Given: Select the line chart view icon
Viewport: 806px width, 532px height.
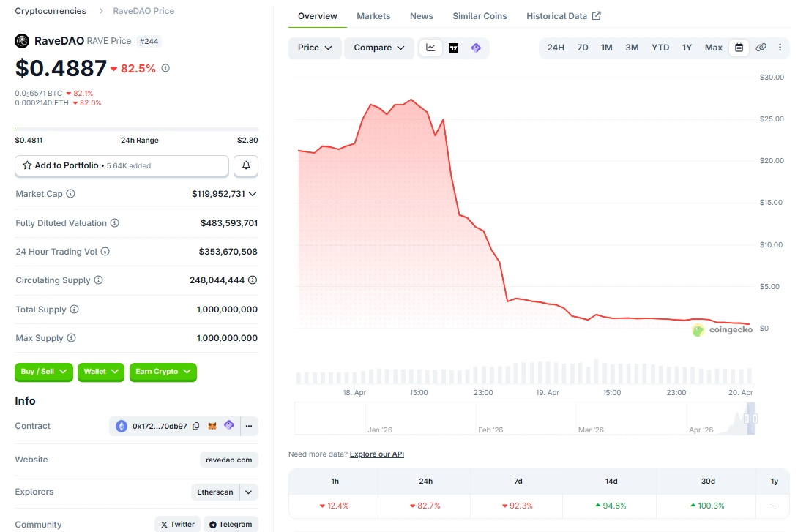Looking at the screenshot, I should (430, 48).
